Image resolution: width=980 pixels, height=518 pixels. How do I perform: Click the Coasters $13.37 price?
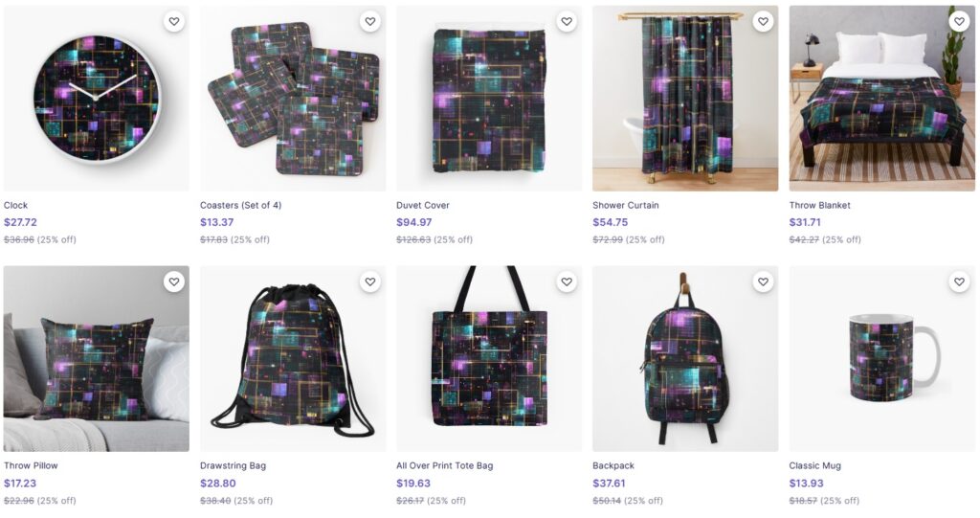point(216,222)
